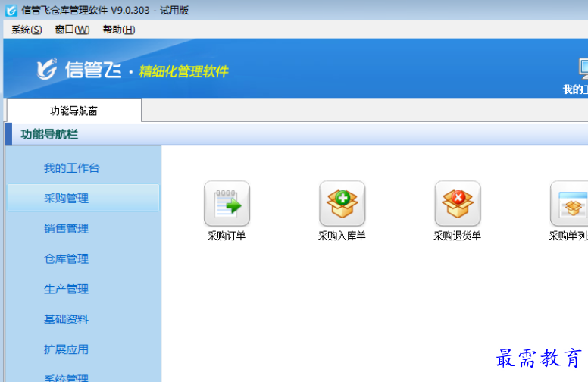Switch to the 功能导航窗 tab
This screenshot has height=382, width=588.
pyautogui.click(x=73, y=111)
